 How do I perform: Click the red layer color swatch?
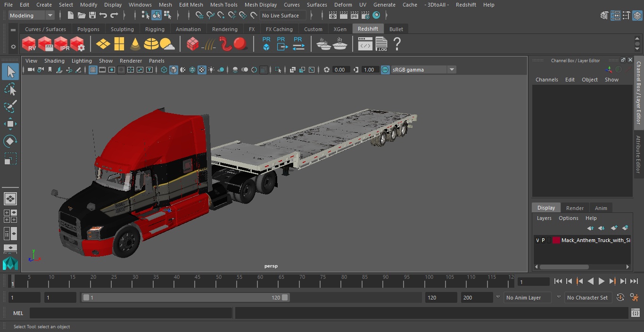(556, 240)
